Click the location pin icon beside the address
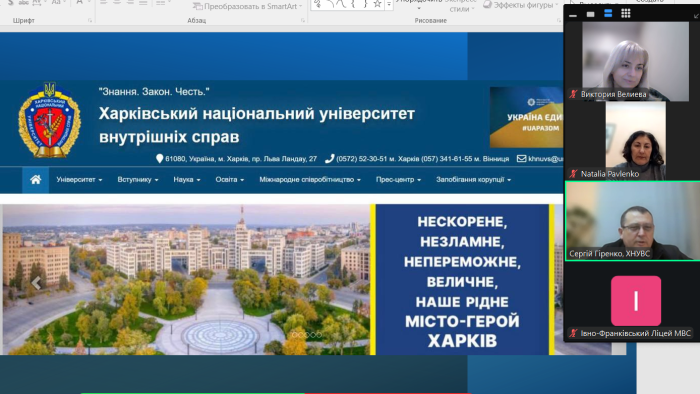This screenshot has width=700, height=394. [159, 158]
